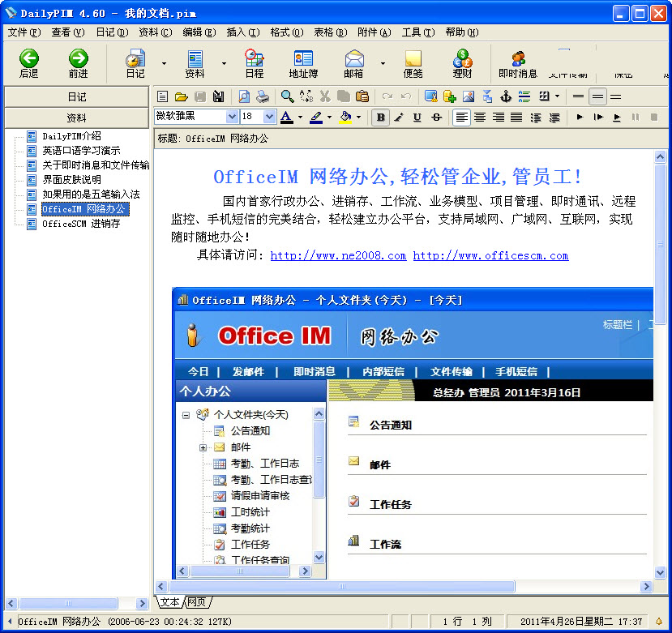672x633 pixels.
Task: Select center alignment button
Action: click(x=480, y=118)
